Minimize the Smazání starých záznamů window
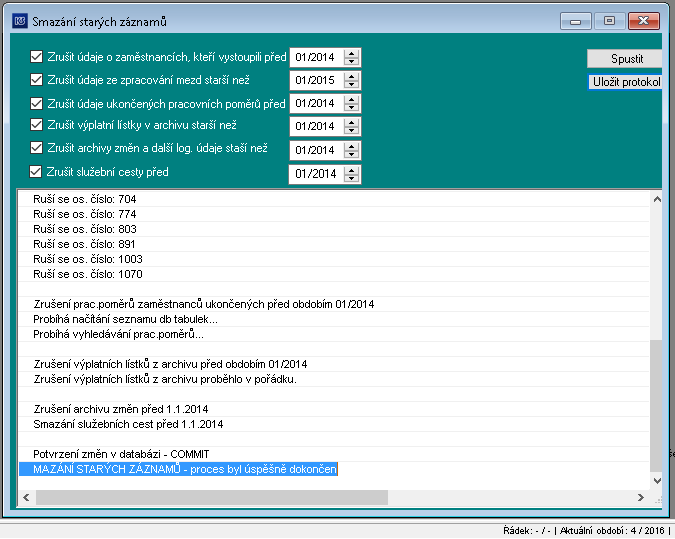 click(576, 21)
